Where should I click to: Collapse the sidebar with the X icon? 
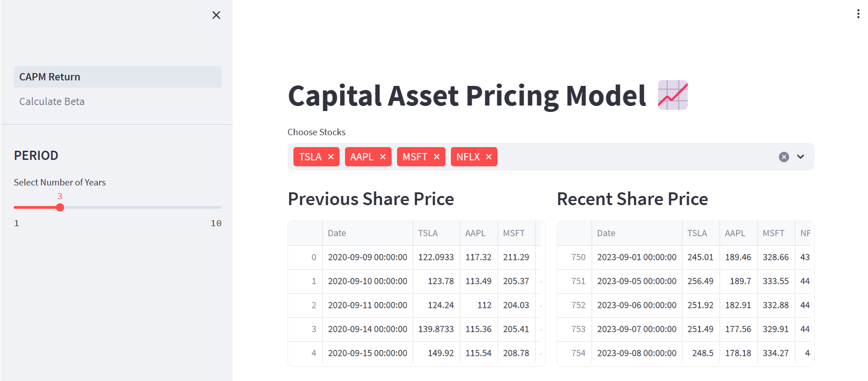pos(216,15)
